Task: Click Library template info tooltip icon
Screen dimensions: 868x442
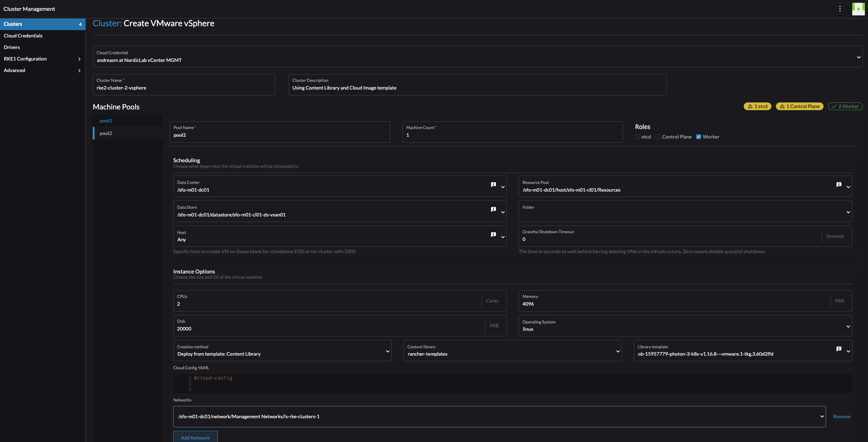Action: 839,349
